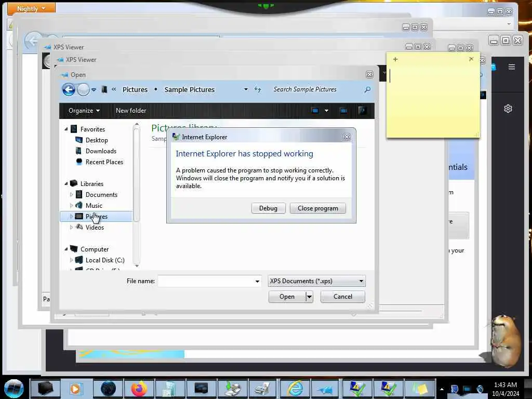
Task: Open the Sticky Notes taskbar icon
Action: [x=419, y=389]
